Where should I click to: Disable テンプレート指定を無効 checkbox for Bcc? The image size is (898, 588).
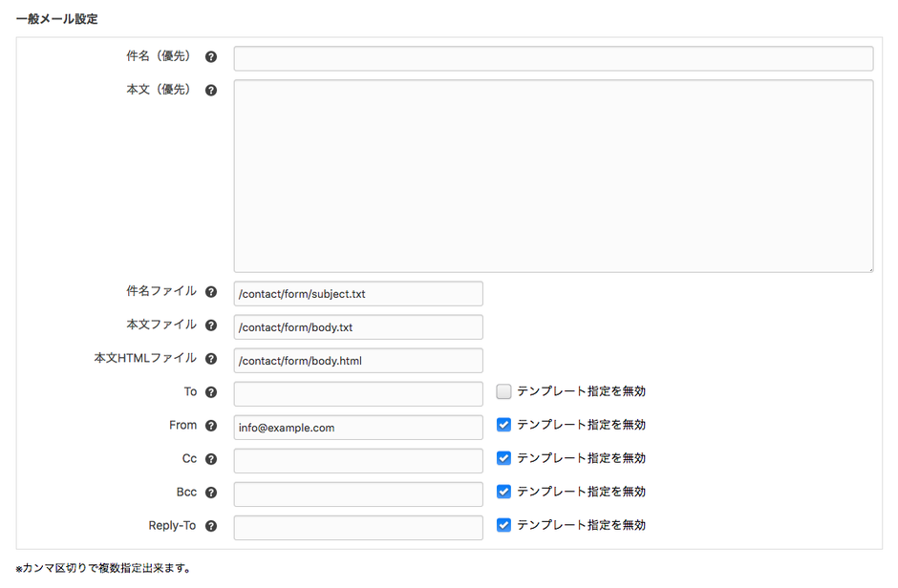coord(504,492)
